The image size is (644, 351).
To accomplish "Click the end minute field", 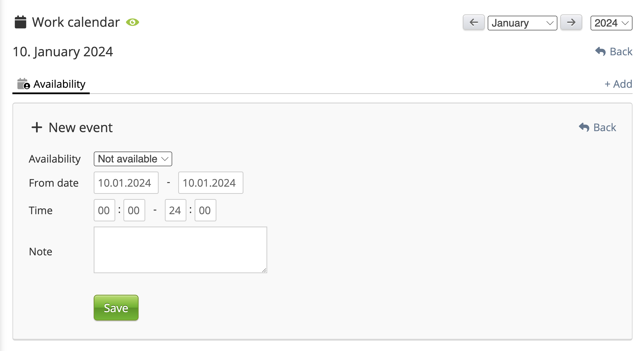I will click(x=205, y=210).
